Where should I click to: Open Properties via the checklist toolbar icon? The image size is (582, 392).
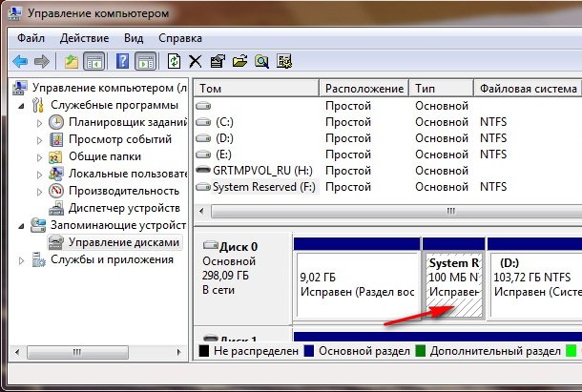(x=218, y=61)
